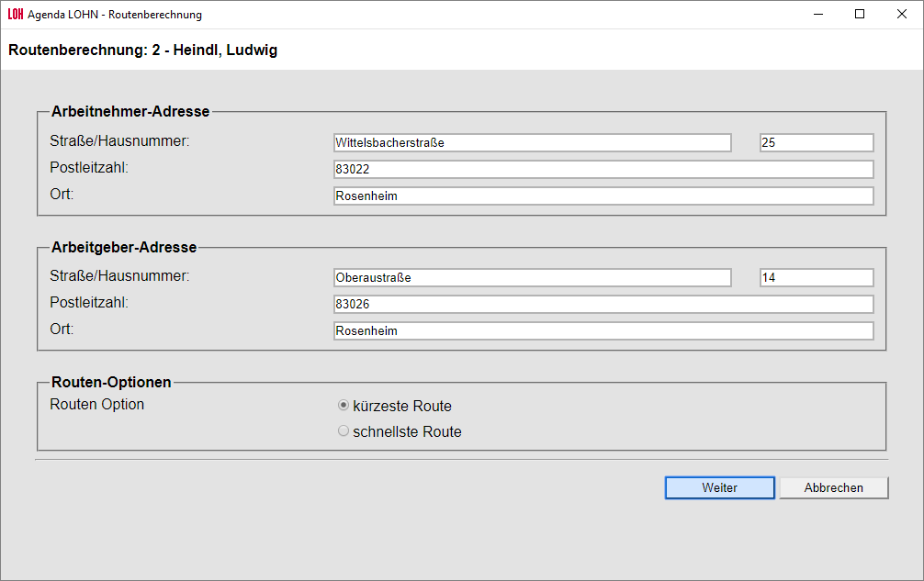Click the Ort field under Arbeitnehmer-Adresse

603,196
